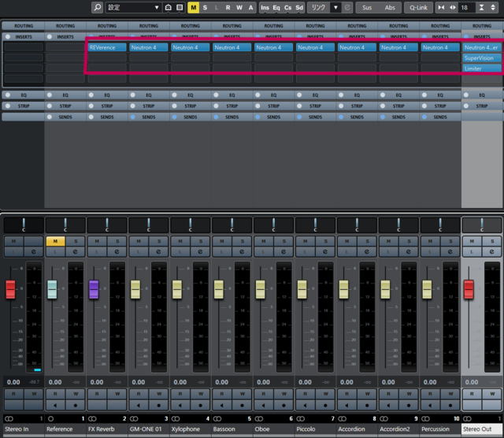
Task: Enable Abs absolute link mode
Action: pyautogui.click(x=390, y=7)
